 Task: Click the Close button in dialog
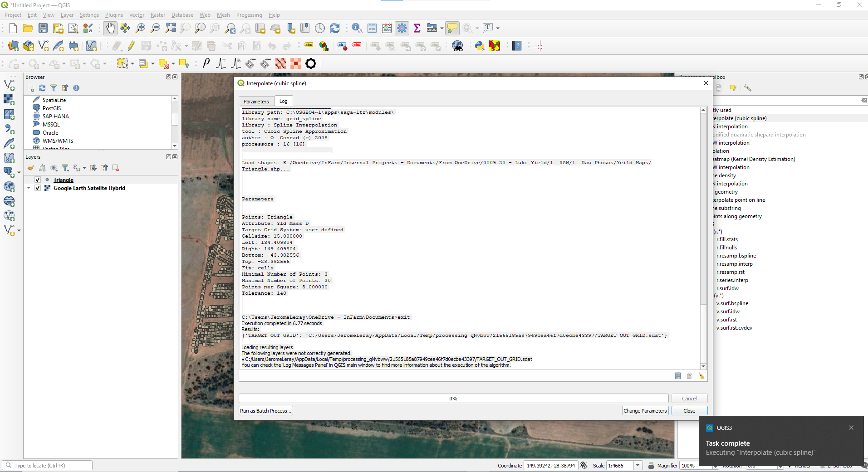coord(689,411)
